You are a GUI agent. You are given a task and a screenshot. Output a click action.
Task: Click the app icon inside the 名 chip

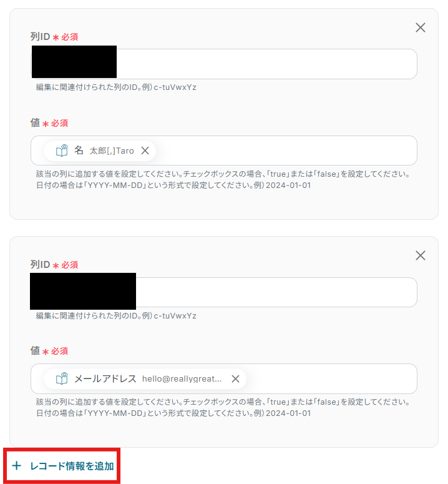pos(62,151)
